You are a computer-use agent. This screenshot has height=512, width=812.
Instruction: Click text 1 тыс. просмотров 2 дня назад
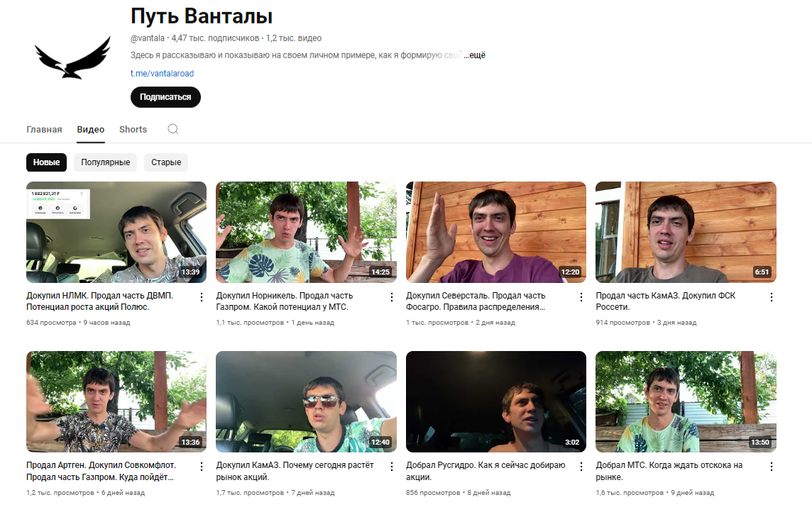click(461, 323)
